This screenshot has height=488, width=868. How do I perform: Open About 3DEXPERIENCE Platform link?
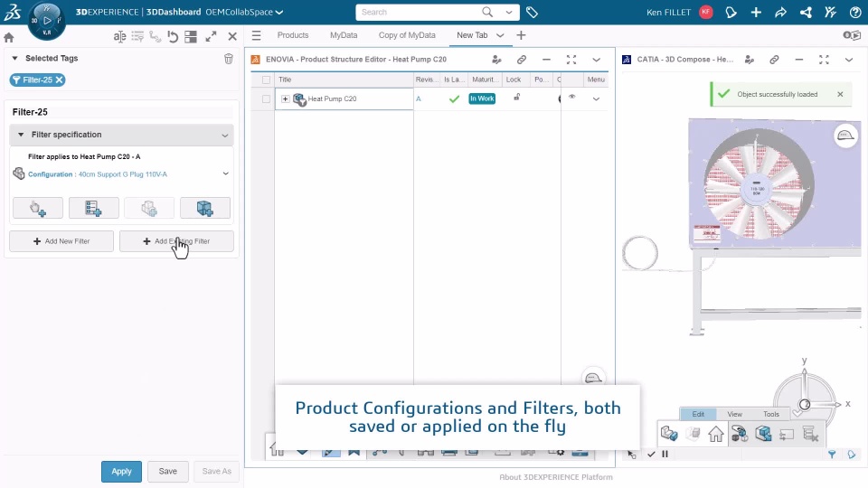(556, 477)
